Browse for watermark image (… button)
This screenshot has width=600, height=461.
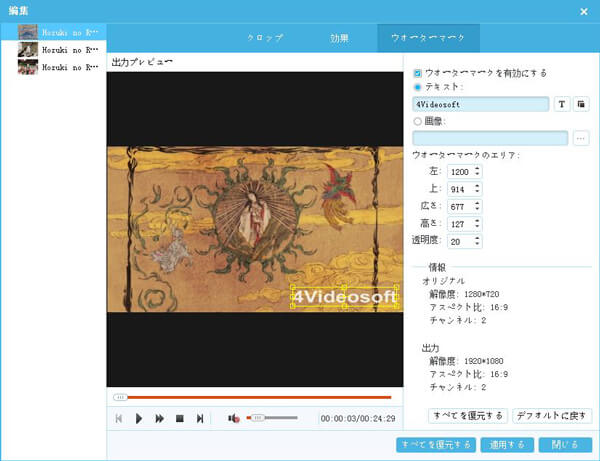point(581,138)
